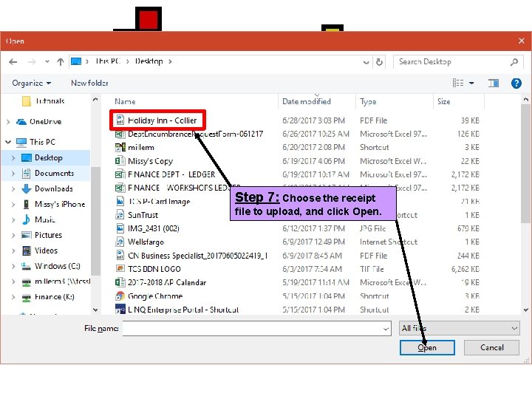This screenshot has height=399, width=532.
Task: Expand the OneDrive tree node
Action: [8, 121]
